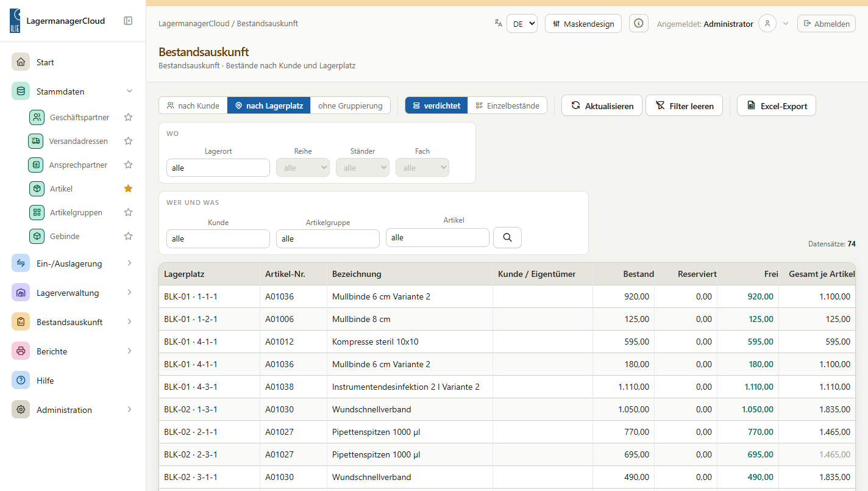Choose ohne Gruppierung view
Screen dimensions: 868x491
[350, 106]
